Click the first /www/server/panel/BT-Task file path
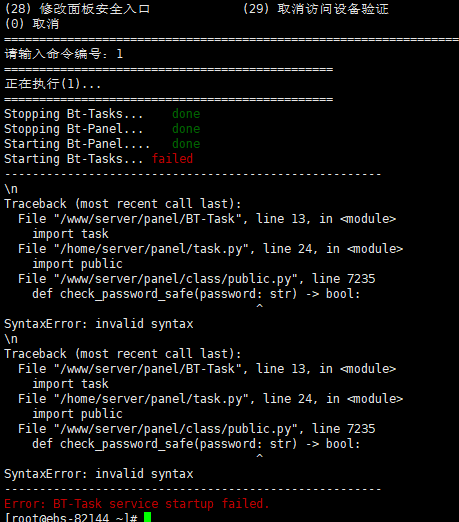Viewport: 459px width, 522px height. coord(148,219)
